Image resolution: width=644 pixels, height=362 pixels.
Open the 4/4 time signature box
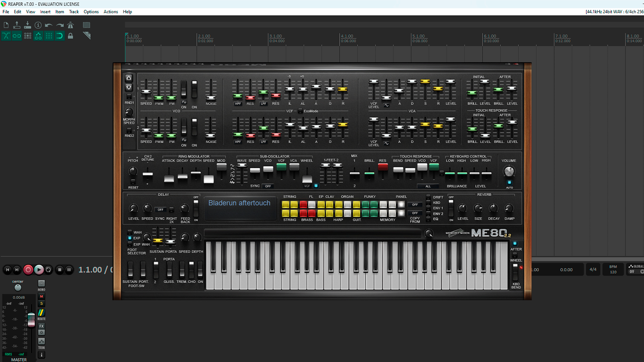[x=593, y=270]
